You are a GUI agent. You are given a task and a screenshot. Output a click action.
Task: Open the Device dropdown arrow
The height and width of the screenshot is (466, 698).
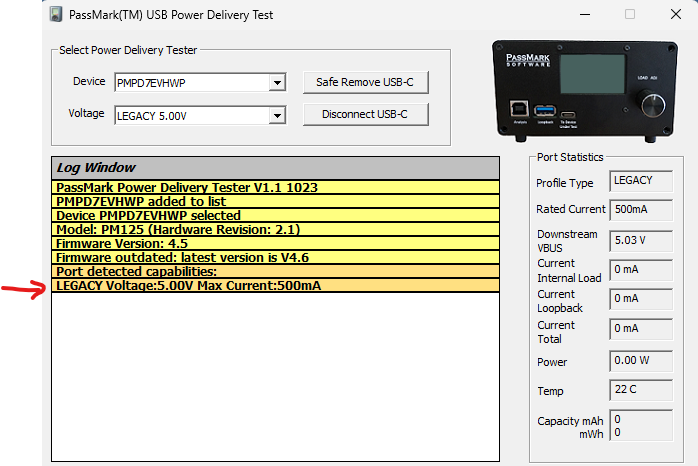coord(277,82)
